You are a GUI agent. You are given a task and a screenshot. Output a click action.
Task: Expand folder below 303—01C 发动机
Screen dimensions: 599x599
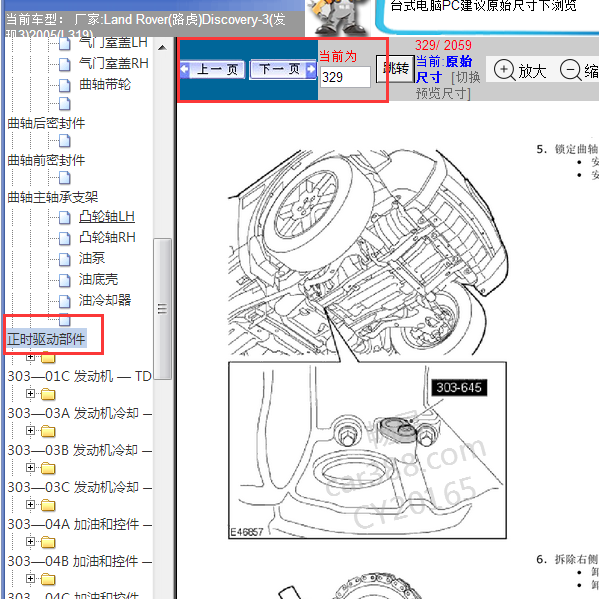coord(31,393)
